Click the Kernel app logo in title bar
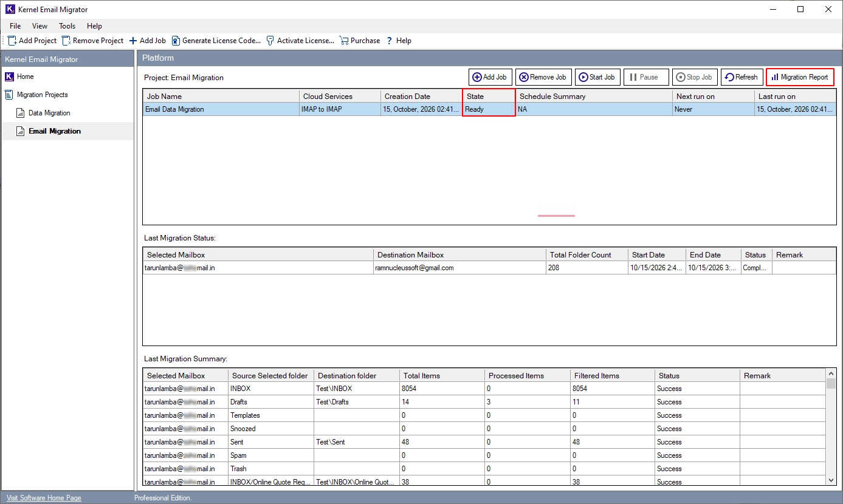Image resolution: width=843 pixels, height=504 pixels. click(9, 9)
